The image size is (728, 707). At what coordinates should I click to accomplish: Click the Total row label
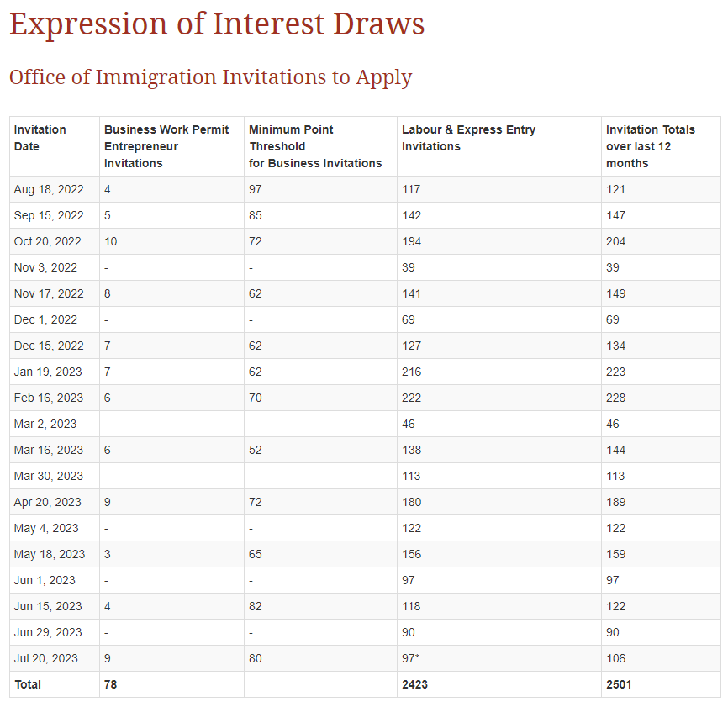click(x=28, y=684)
